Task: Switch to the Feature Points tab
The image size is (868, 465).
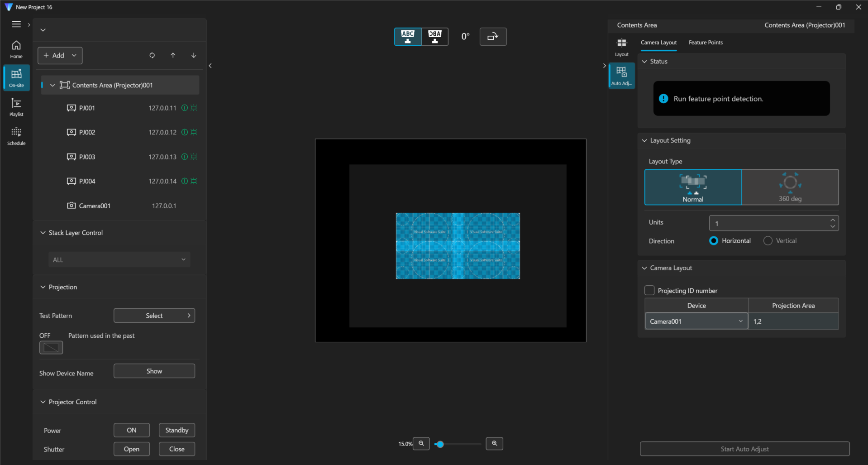Action: tap(706, 43)
